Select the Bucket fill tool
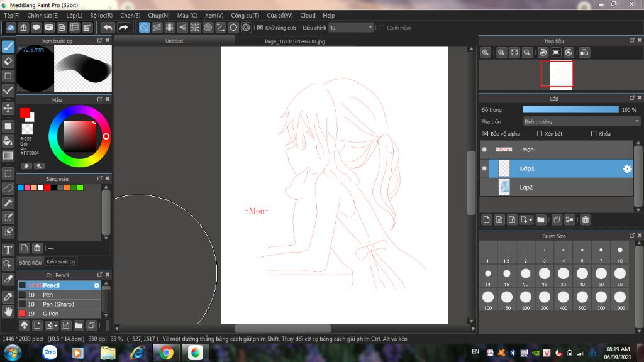The width and height of the screenshot is (644, 362). (x=8, y=141)
